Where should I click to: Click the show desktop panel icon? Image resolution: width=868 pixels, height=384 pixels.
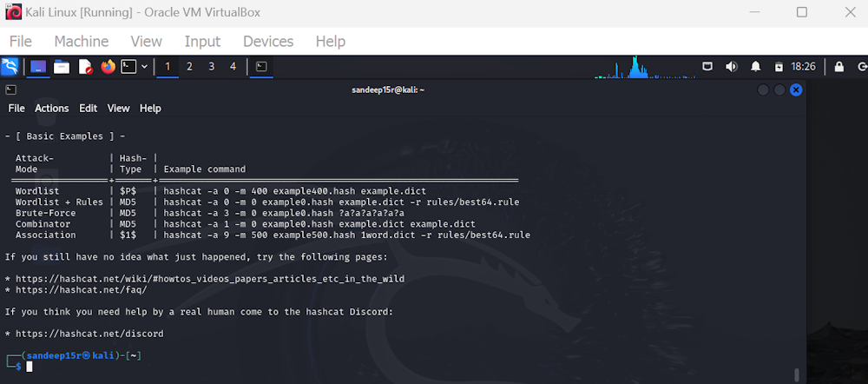[38, 67]
